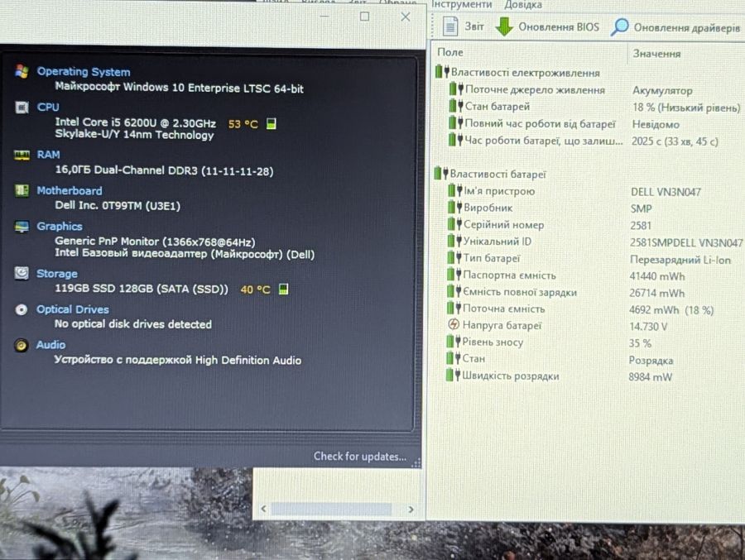Click the horizontal scrollbar left arrow
The height and width of the screenshot is (560, 745).
pos(264,510)
